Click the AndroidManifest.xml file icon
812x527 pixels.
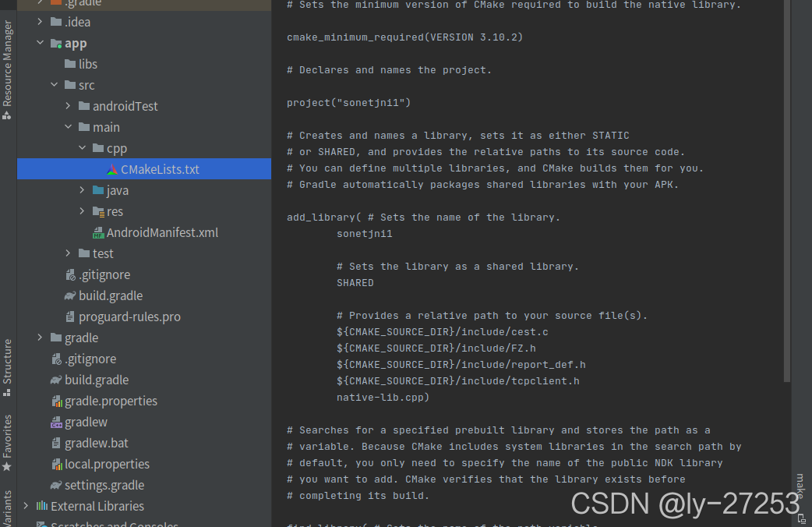(98, 233)
